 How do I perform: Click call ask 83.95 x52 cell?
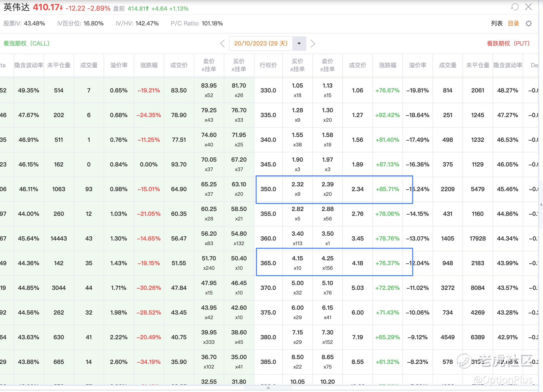coord(209,90)
